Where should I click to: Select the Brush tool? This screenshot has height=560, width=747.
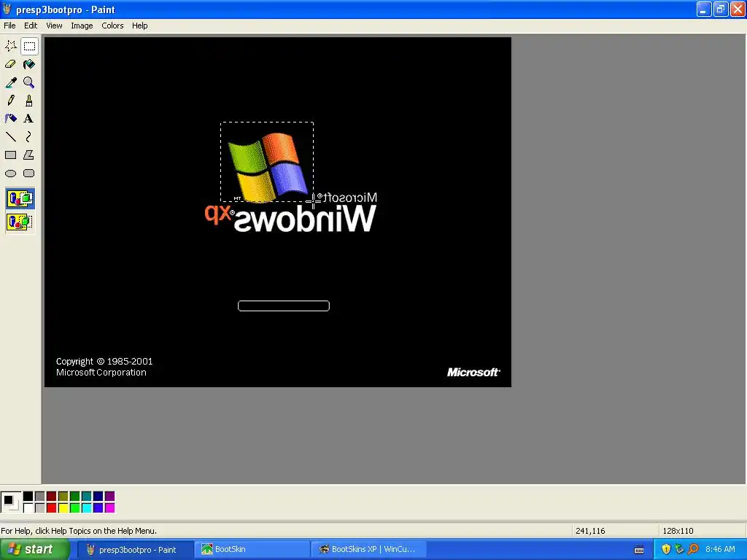click(29, 101)
